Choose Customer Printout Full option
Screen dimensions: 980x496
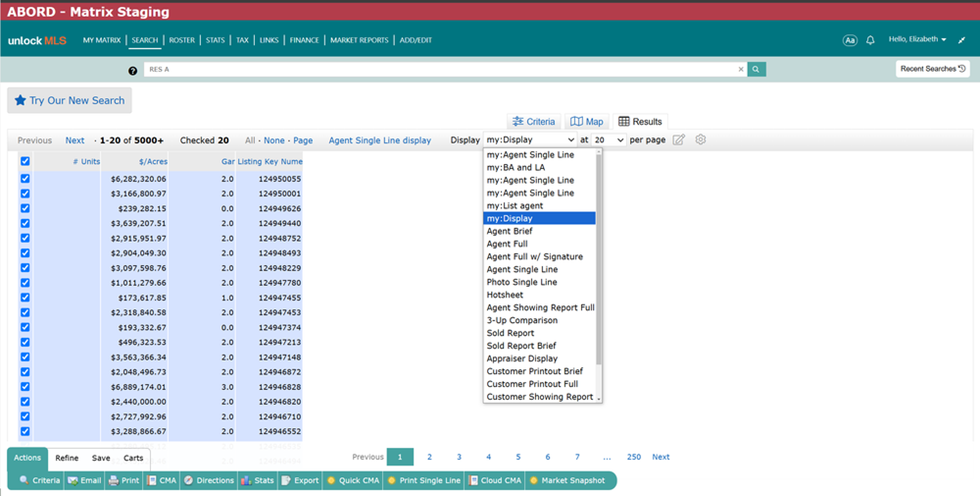click(x=539, y=384)
